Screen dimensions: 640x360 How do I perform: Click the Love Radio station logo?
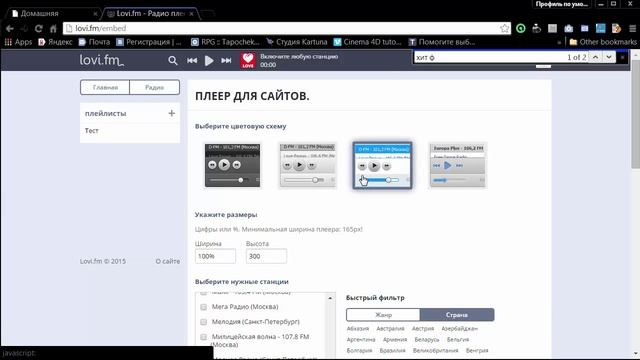pyautogui.click(x=248, y=60)
